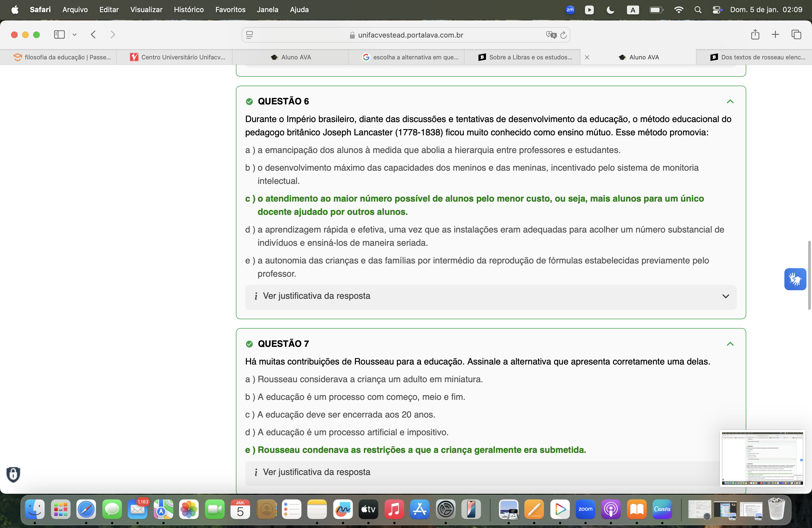Screen dimensions: 812x528
Task: Open Editar menu
Action: click(109, 10)
